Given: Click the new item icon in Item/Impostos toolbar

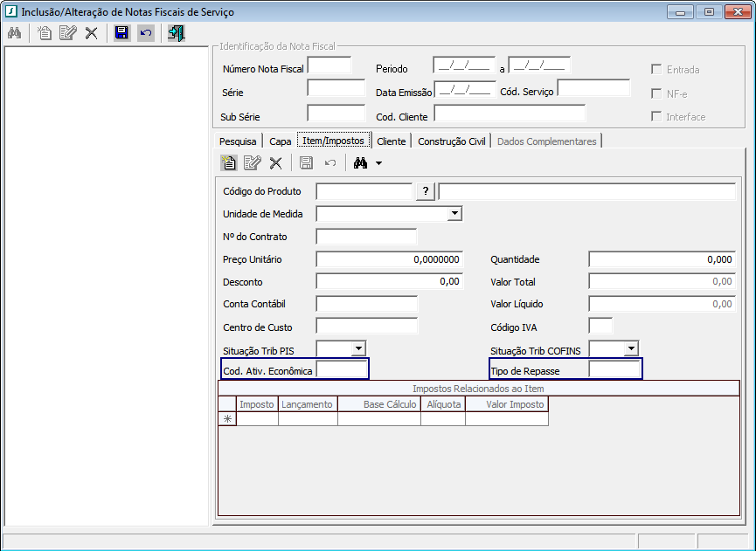Looking at the screenshot, I should pos(228,162).
